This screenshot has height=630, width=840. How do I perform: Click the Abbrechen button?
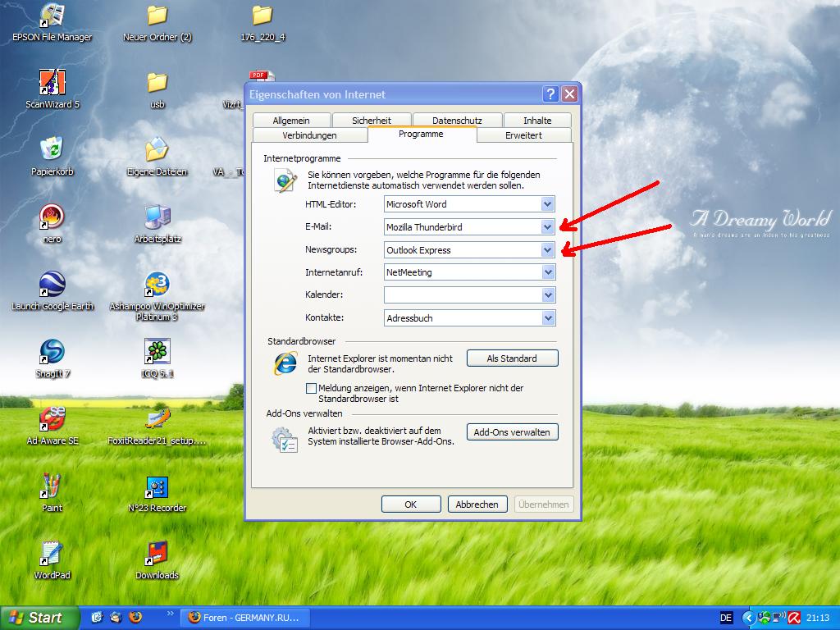tap(477, 504)
